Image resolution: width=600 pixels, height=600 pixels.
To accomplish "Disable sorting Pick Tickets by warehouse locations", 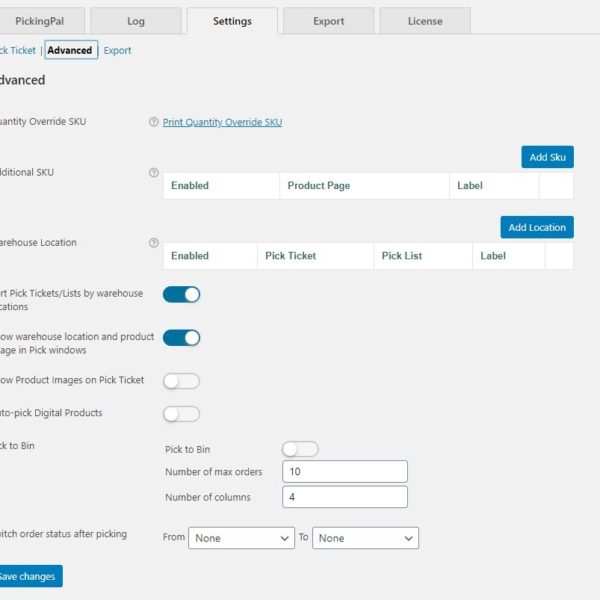I will (x=181, y=294).
